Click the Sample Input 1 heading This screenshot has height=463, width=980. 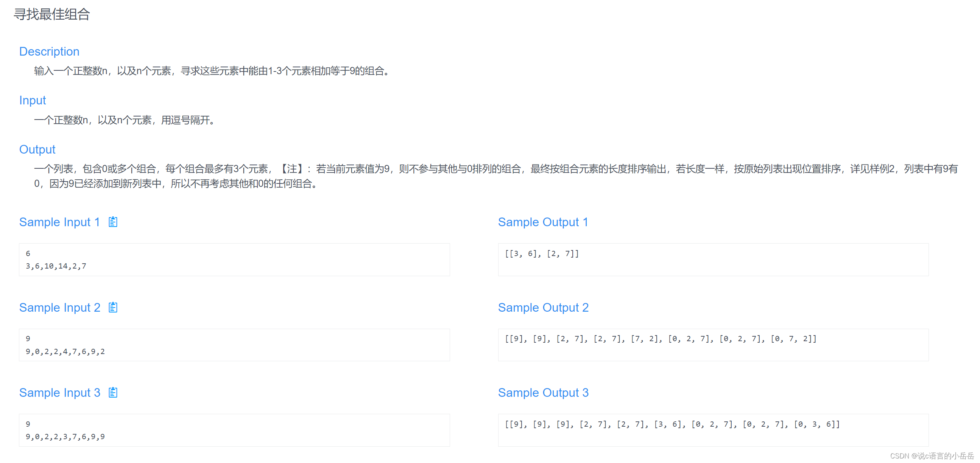pyautogui.click(x=60, y=222)
